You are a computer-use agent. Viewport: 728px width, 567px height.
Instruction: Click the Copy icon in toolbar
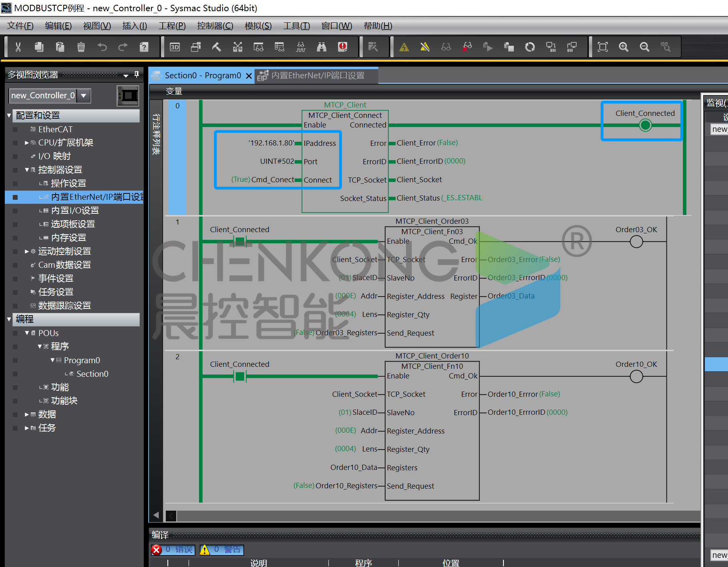(39, 47)
